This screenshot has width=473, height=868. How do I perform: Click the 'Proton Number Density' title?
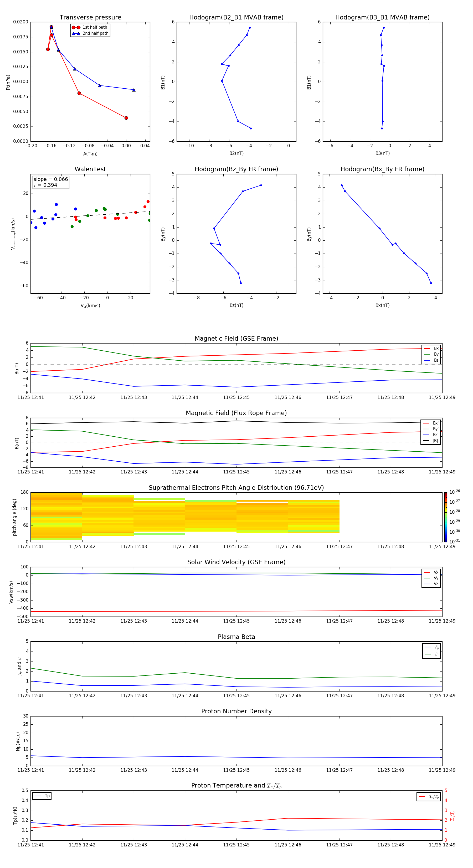pyautogui.click(x=236, y=711)
